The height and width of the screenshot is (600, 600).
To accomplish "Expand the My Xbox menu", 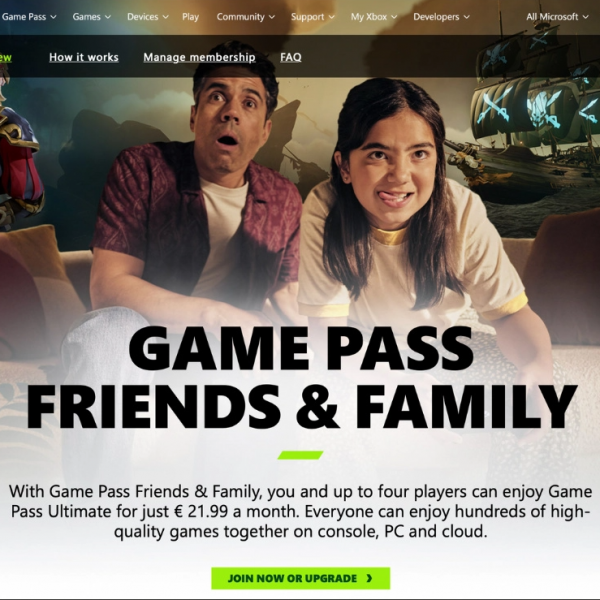I will pyautogui.click(x=374, y=17).
